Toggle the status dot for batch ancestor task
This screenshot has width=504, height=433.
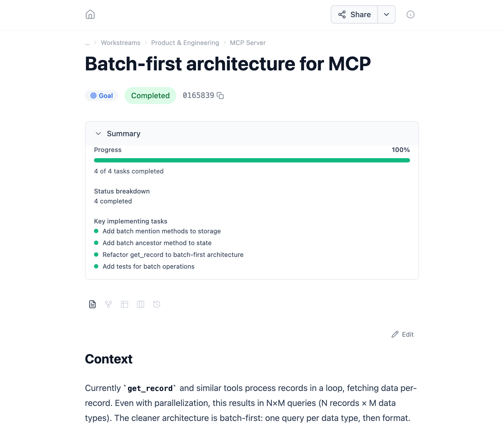(x=96, y=243)
